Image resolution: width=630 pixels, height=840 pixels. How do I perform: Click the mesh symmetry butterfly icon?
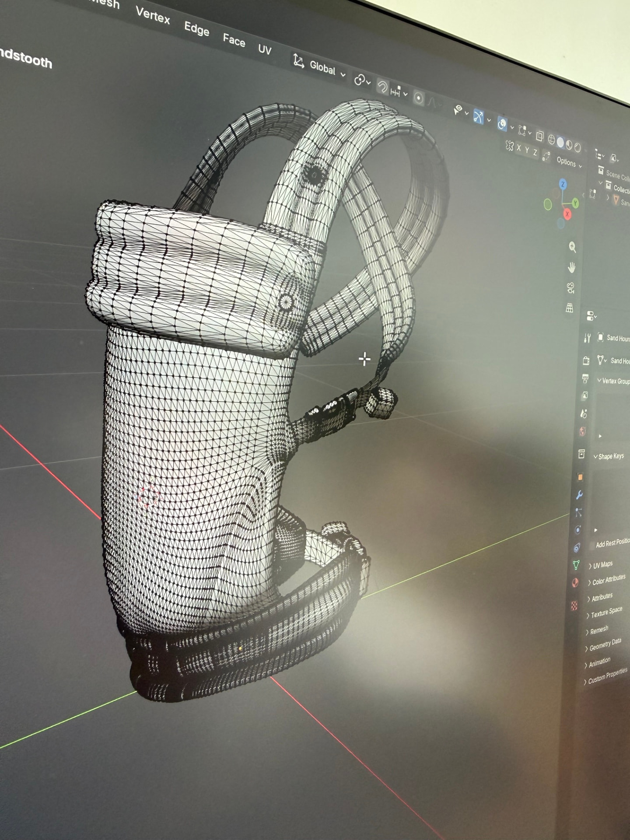tap(509, 145)
